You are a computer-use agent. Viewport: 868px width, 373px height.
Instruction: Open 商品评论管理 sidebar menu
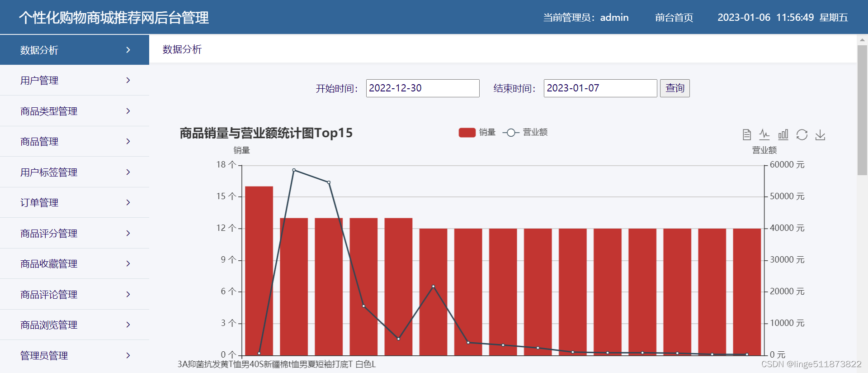[75, 294]
